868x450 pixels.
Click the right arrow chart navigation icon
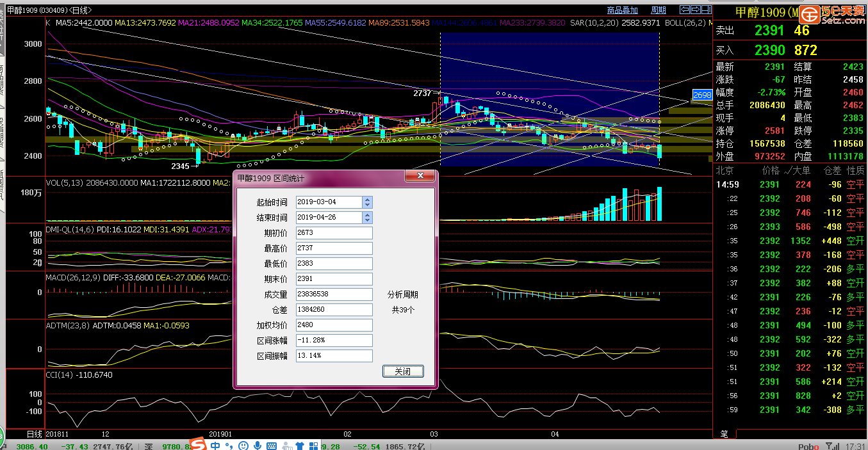click(x=695, y=10)
